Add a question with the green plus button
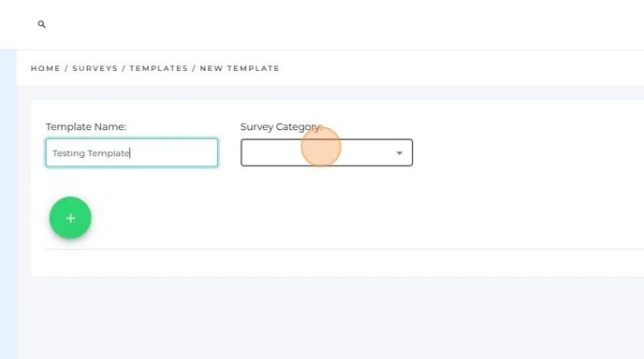Viewport: 644px width, 359px height. click(x=70, y=218)
